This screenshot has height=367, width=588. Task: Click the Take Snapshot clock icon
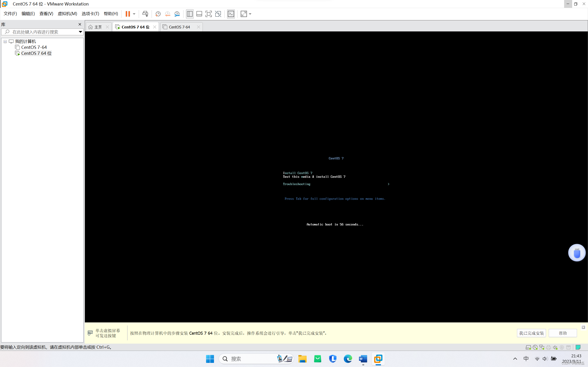pos(158,14)
